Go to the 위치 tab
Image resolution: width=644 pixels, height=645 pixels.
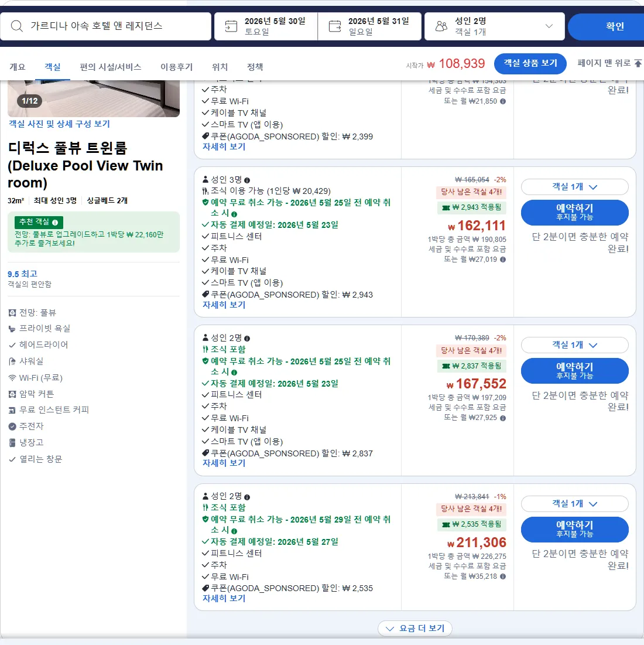tap(220, 67)
